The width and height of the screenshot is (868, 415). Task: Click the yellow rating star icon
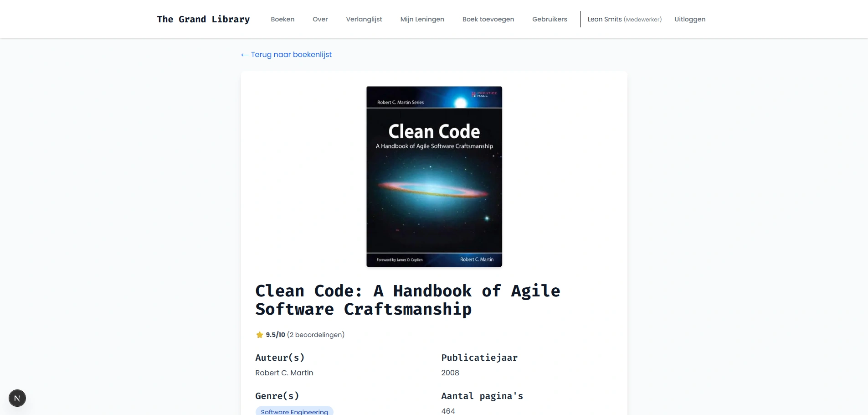coord(260,335)
